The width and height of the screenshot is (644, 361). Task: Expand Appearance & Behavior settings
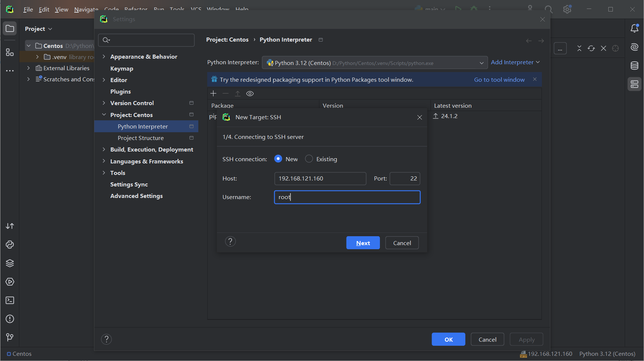pos(104,56)
